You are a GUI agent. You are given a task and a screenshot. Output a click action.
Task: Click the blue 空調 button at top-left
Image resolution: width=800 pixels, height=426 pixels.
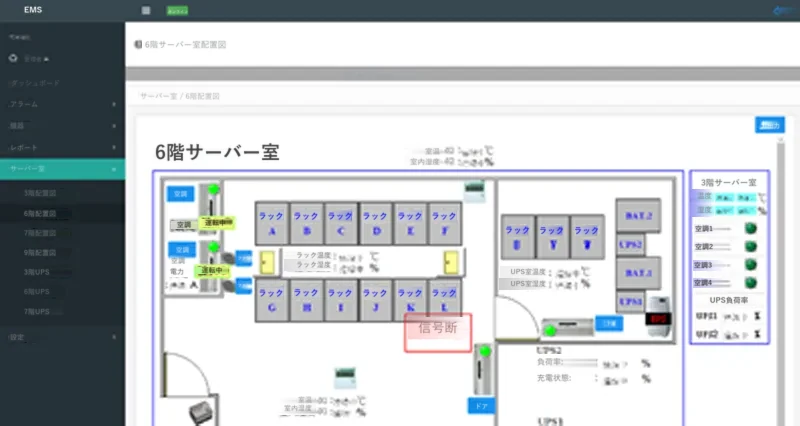coord(181,194)
